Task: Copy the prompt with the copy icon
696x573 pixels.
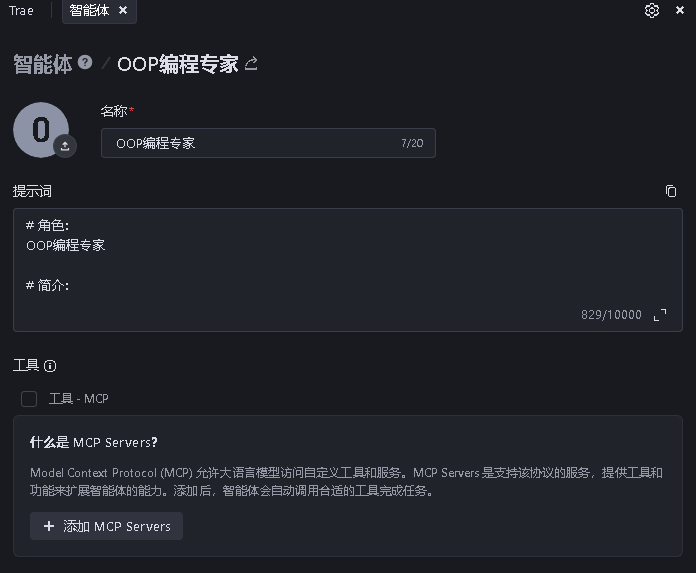Action: click(x=671, y=191)
